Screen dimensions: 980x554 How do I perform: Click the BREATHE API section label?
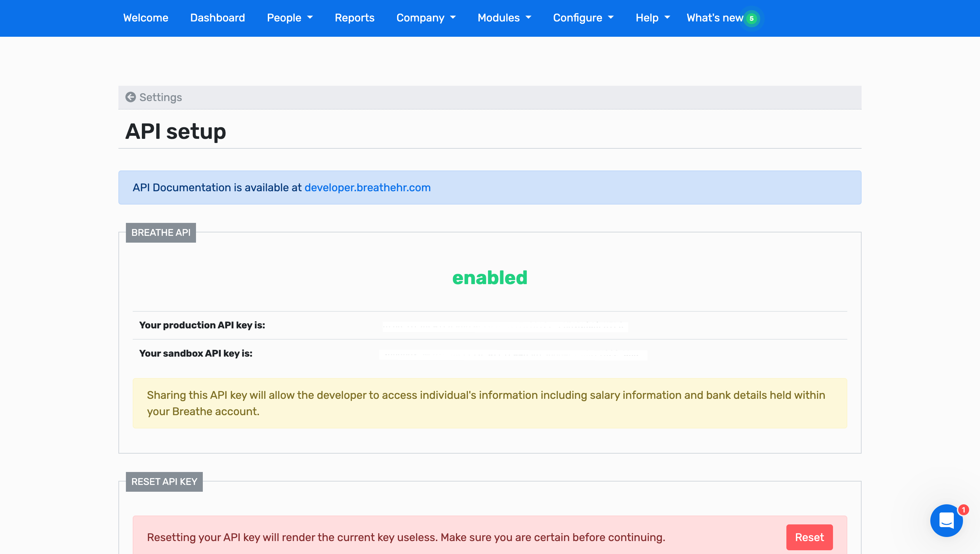[x=161, y=232]
